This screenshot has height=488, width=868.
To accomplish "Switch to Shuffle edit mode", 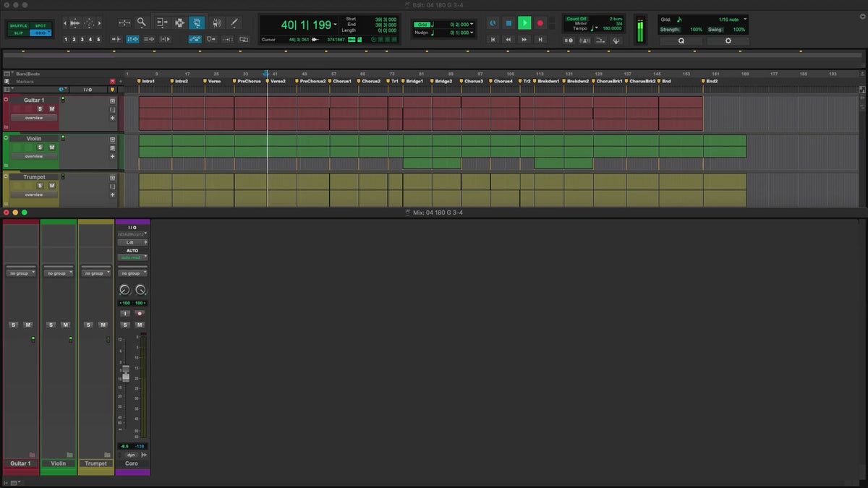I will click(x=18, y=26).
